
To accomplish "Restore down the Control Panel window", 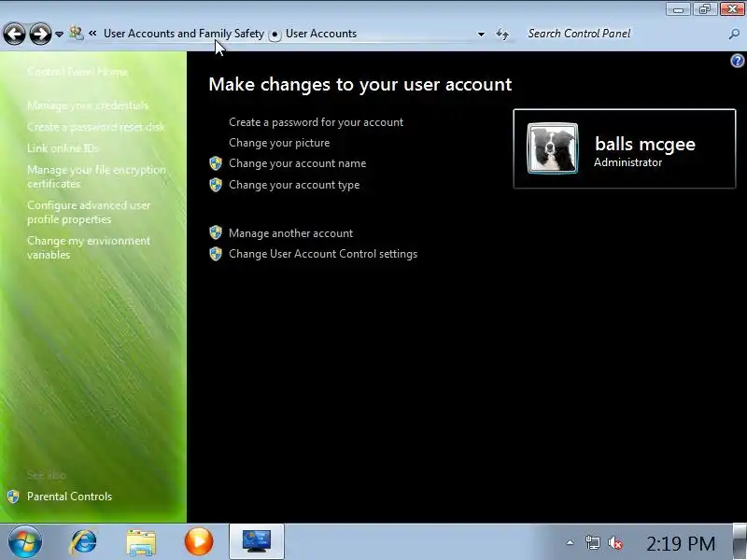I will click(x=705, y=9).
